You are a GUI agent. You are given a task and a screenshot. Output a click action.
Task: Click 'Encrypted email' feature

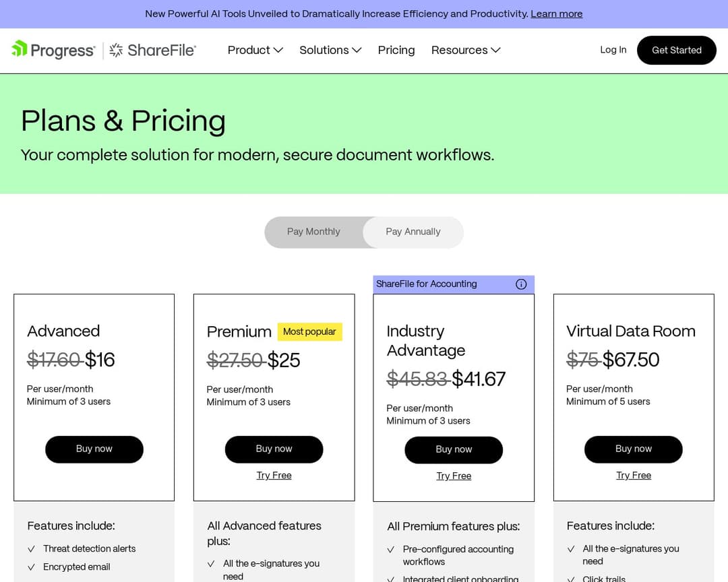pos(77,567)
